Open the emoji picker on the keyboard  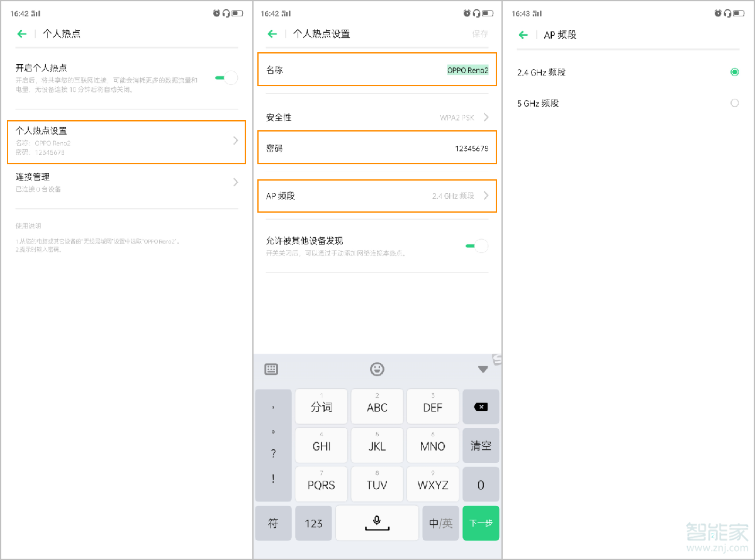(377, 369)
